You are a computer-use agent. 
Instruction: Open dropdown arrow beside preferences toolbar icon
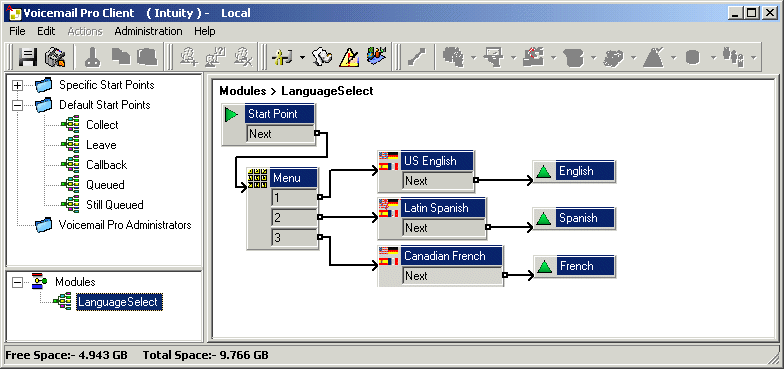pos(302,58)
